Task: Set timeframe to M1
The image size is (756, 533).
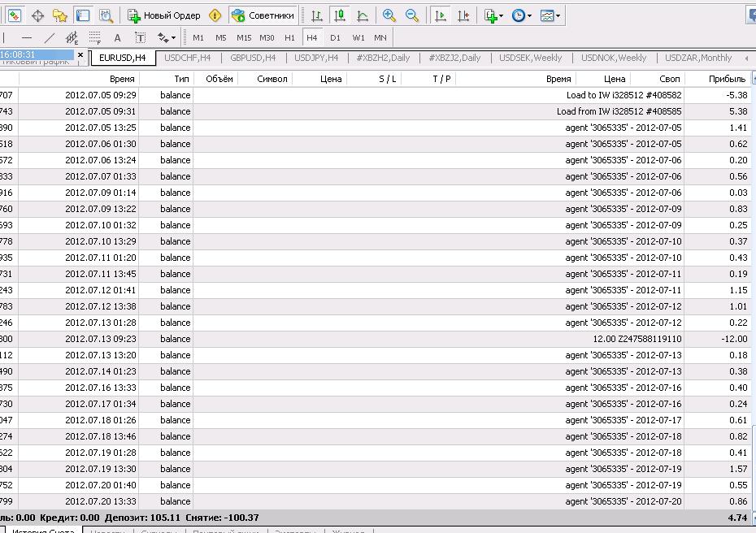Action: [x=198, y=37]
